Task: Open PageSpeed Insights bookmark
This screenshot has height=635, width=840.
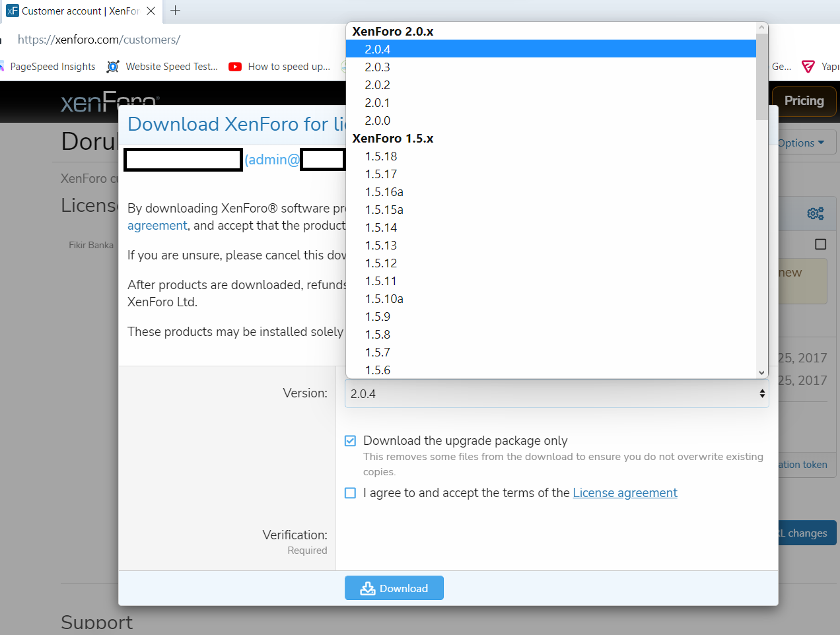Action: click(48, 67)
